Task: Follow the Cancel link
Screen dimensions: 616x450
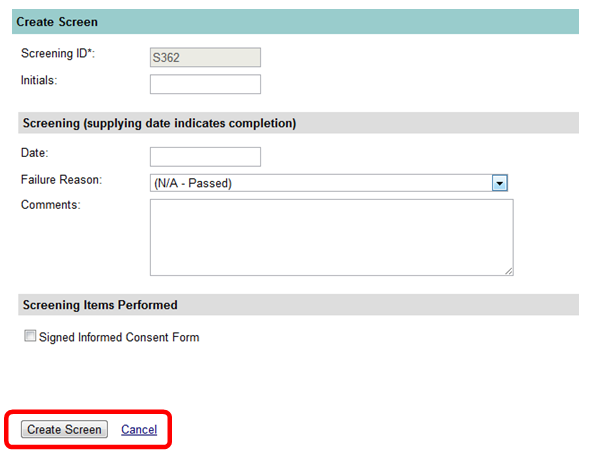Action: [139, 429]
